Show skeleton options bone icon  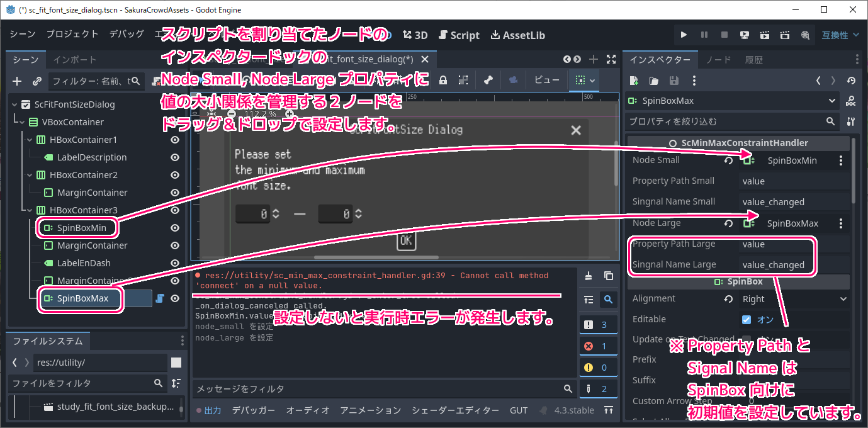pyautogui.click(x=488, y=80)
